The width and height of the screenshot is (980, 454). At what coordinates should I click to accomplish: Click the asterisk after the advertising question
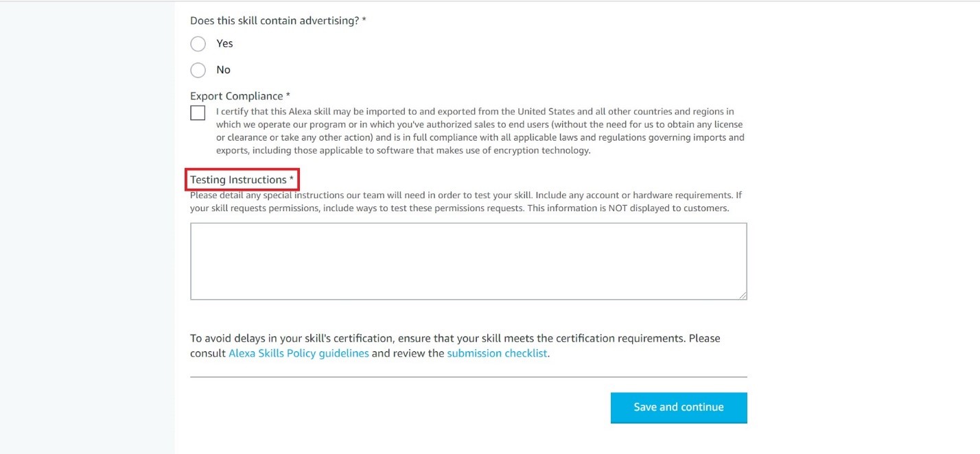pos(364,21)
